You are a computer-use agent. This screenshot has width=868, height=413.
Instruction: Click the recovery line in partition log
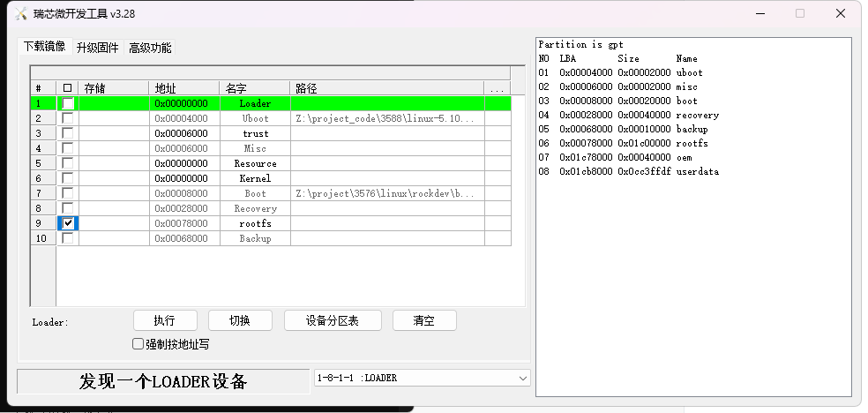coord(629,115)
